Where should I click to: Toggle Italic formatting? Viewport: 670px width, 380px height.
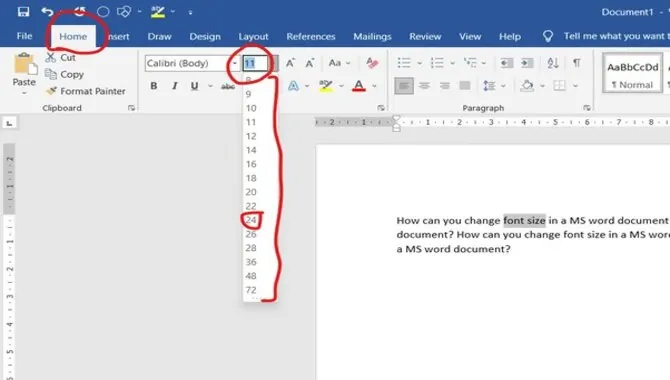point(174,86)
